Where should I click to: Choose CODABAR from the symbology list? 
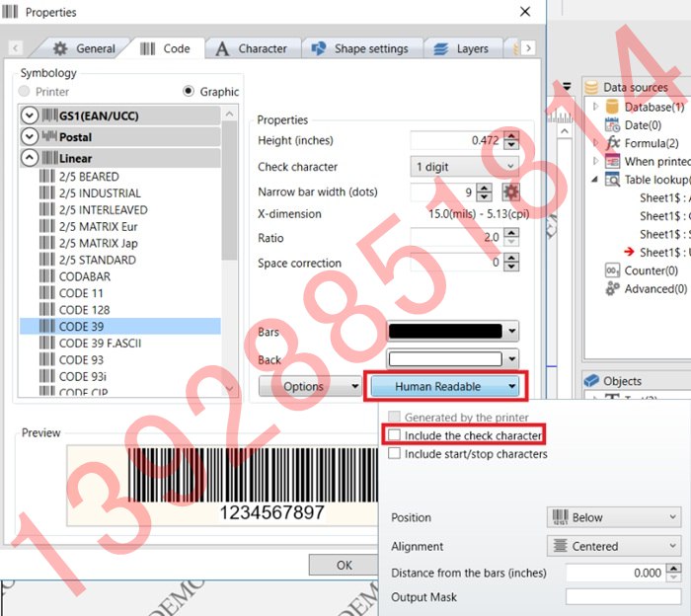(x=85, y=276)
